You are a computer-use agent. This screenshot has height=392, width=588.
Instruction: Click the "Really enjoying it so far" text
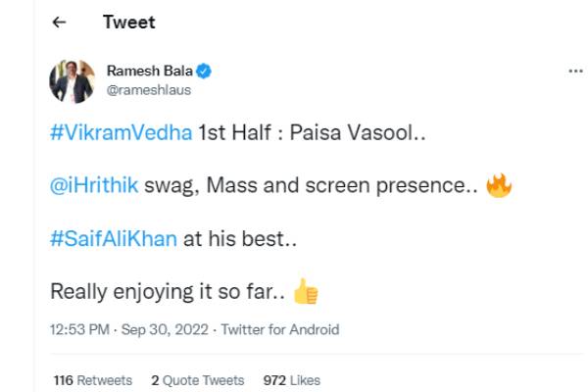[x=167, y=291]
